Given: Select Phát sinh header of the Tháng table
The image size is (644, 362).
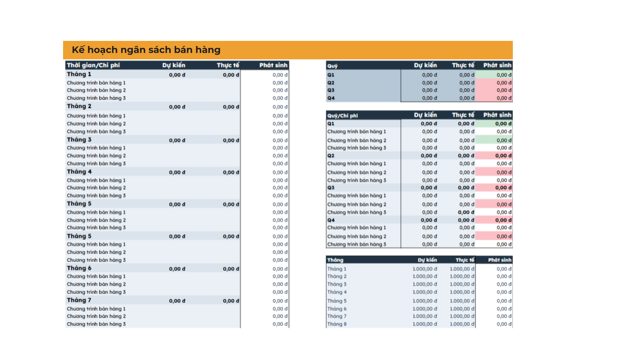Looking at the screenshot, I should click(x=499, y=260).
